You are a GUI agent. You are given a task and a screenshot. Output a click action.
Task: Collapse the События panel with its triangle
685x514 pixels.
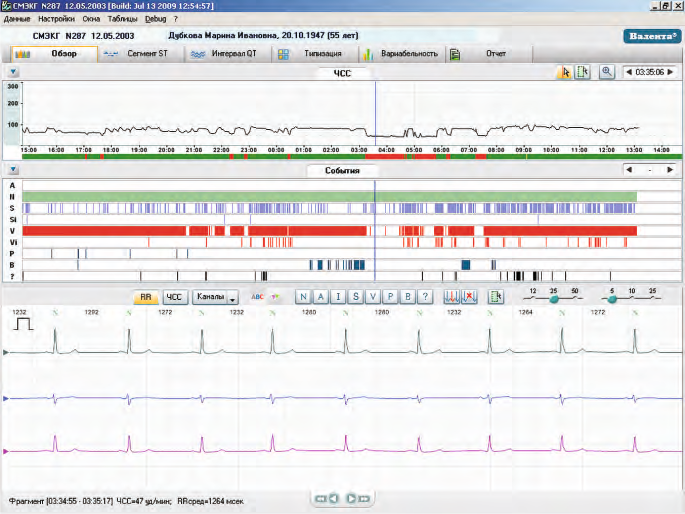(x=13, y=169)
